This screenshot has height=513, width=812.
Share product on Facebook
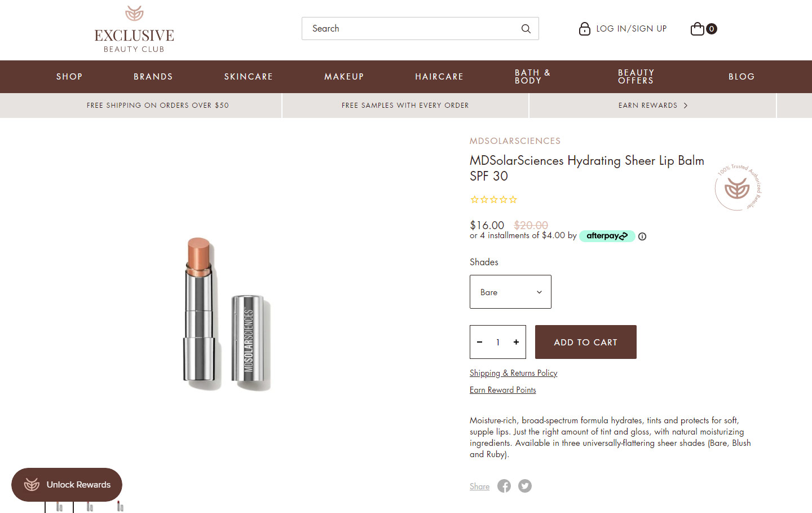click(x=504, y=486)
